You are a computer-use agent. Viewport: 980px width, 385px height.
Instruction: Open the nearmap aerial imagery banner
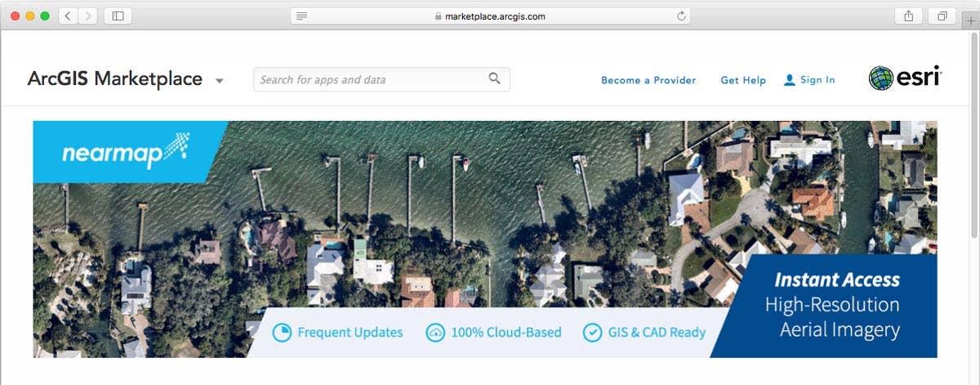pyautogui.click(x=485, y=240)
